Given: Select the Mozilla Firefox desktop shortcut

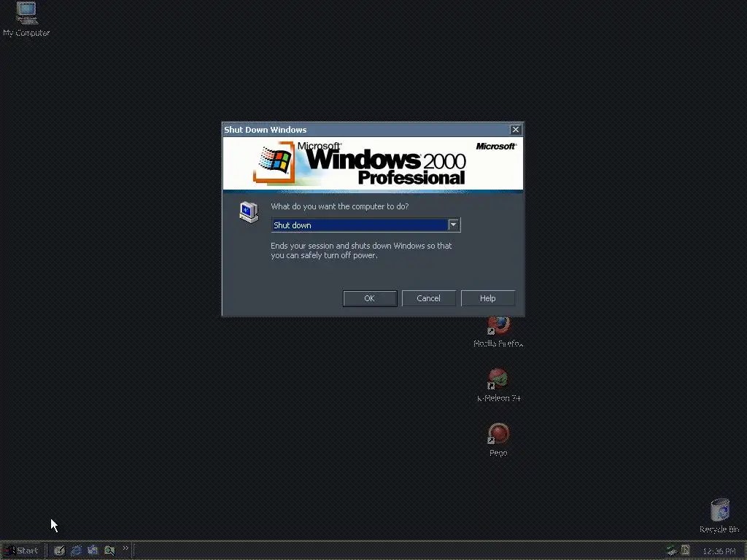Looking at the screenshot, I should pos(498,332).
